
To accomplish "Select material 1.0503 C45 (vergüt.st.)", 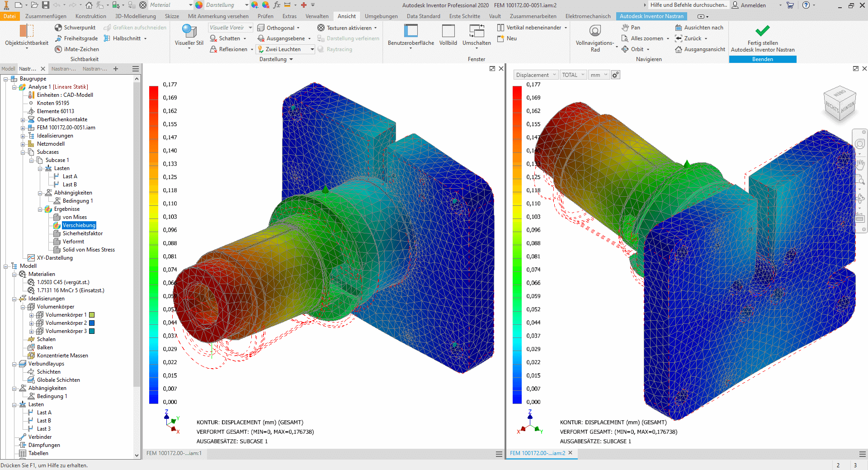I will pyautogui.click(x=63, y=282).
